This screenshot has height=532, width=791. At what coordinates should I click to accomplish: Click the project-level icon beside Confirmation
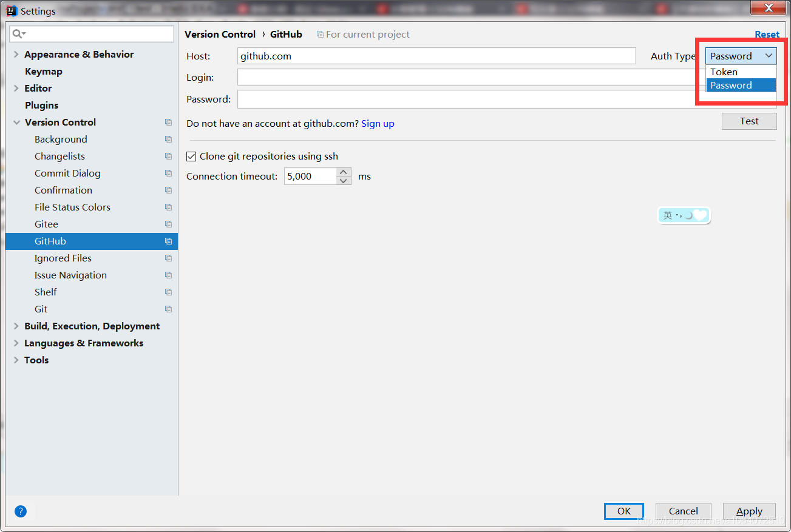tap(168, 190)
